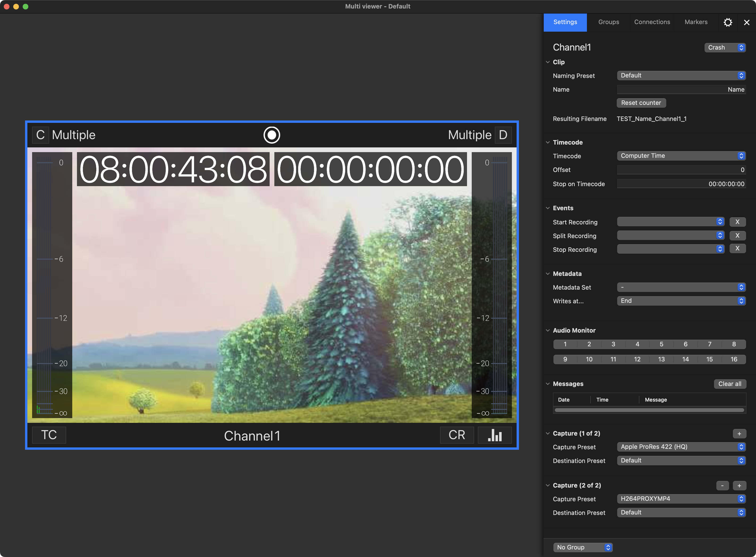The image size is (756, 557).
Task: Collapse the Messages section
Action: coord(548,384)
